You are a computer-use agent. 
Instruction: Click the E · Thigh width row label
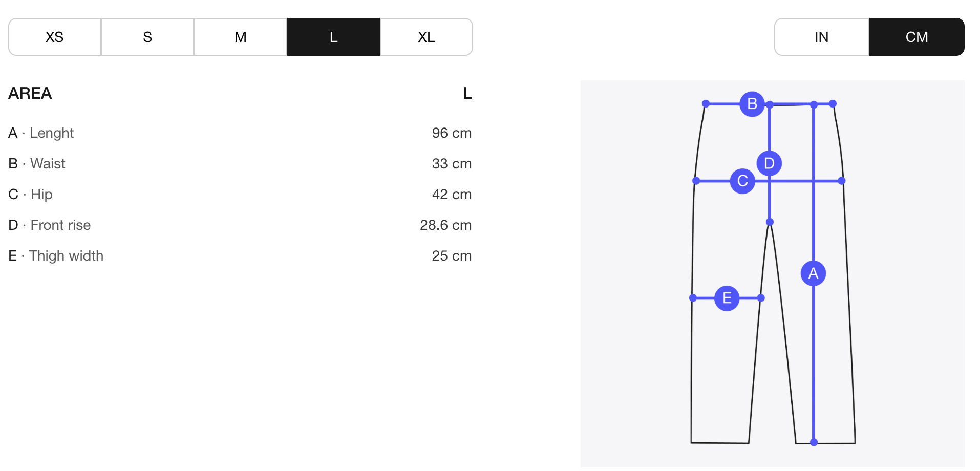(56, 256)
